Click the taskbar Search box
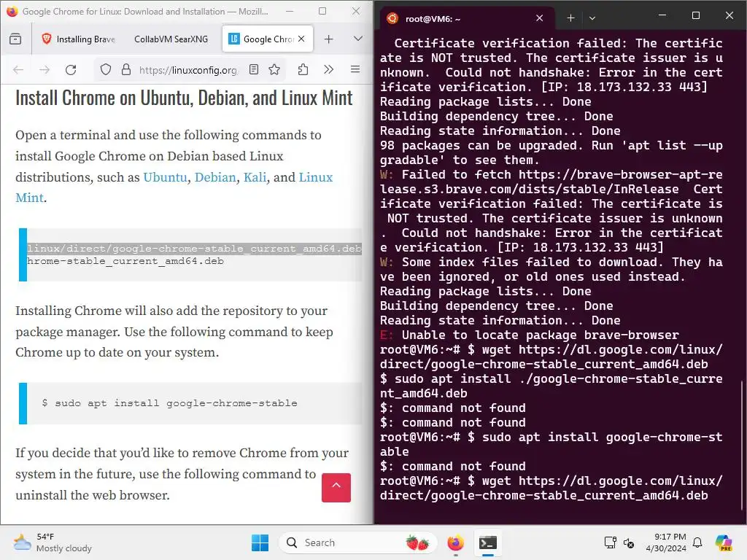Image resolution: width=747 pixels, height=560 pixels. click(357, 542)
